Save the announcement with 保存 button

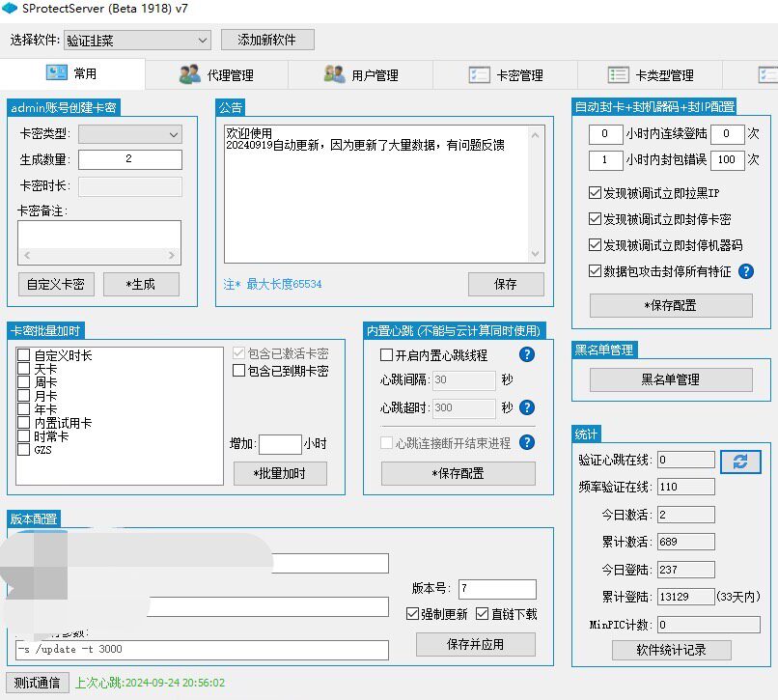click(x=506, y=284)
